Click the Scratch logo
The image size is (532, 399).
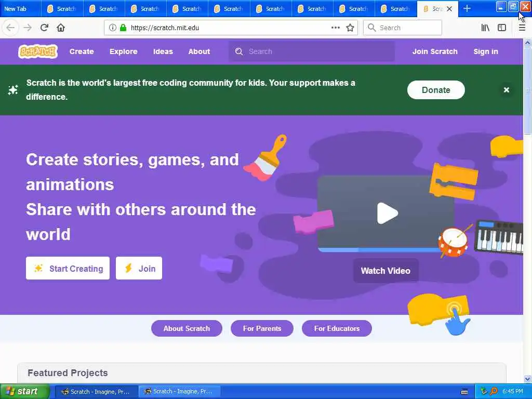(x=37, y=51)
